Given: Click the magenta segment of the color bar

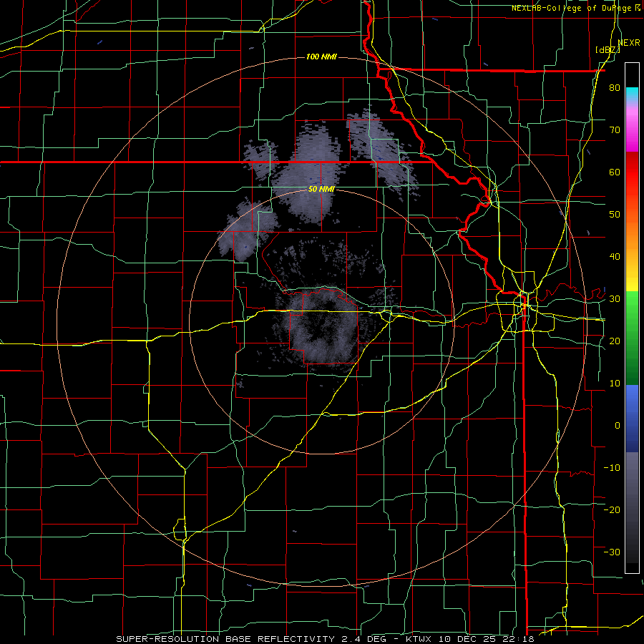Looking at the screenshot, I should (x=632, y=132).
